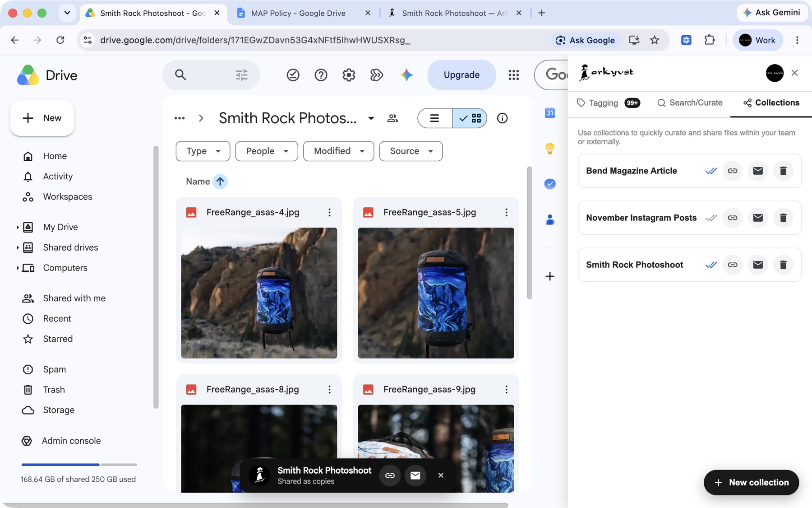Click Ask Gemini in browser

[x=771, y=13]
